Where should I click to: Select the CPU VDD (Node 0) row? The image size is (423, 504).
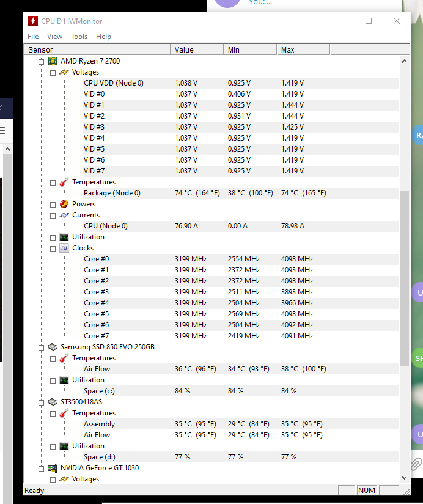coord(241,83)
